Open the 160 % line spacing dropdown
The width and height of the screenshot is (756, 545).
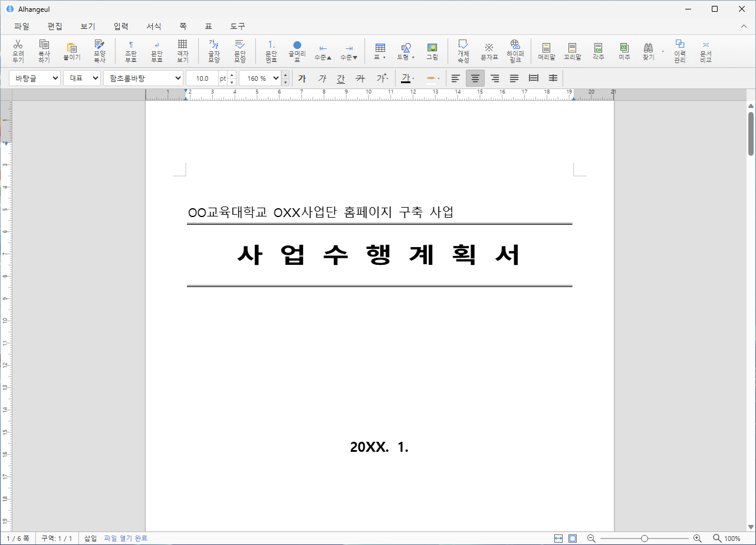tap(260, 78)
